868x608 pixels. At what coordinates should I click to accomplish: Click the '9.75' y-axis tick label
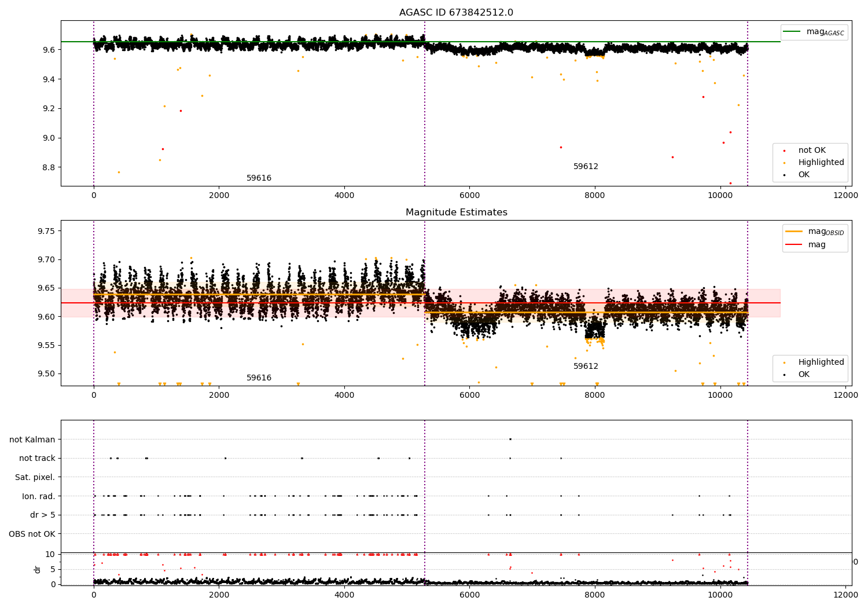pyautogui.click(x=47, y=231)
